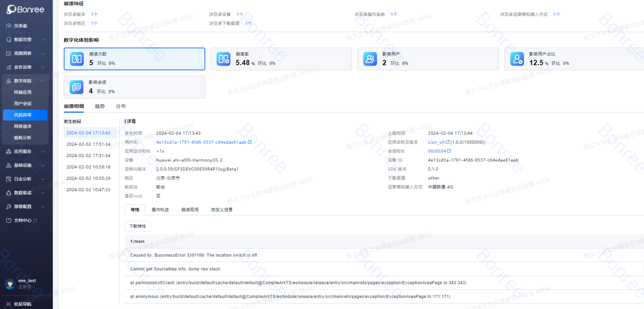The image size is (644, 309).
Task: Click external link icon next to 会话时长
Action: 449,151
